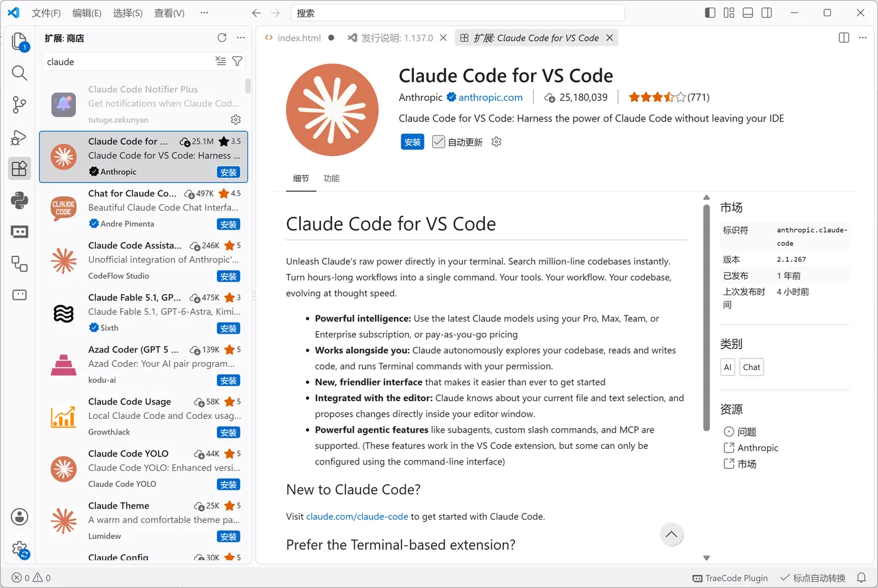This screenshot has width=878, height=588.
Task: Refresh the extensions marketplace list
Action: click(x=222, y=38)
